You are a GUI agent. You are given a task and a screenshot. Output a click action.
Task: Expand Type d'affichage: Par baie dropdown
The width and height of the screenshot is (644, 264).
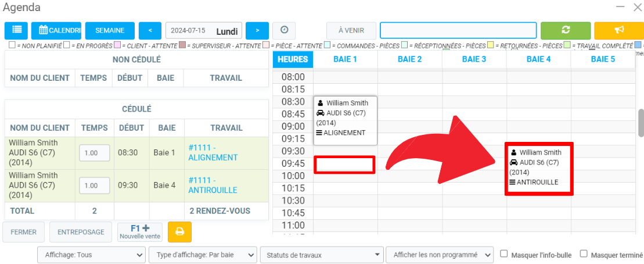click(x=203, y=255)
